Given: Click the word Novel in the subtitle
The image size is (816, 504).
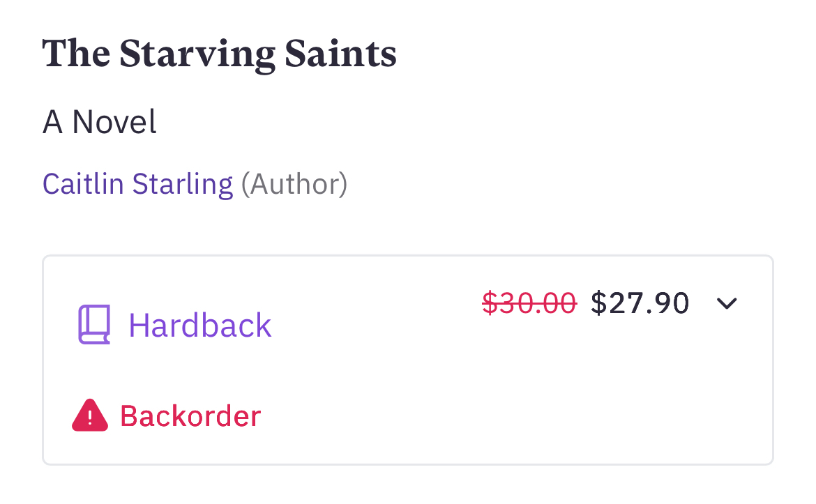Looking at the screenshot, I should [x=114, y=122].
